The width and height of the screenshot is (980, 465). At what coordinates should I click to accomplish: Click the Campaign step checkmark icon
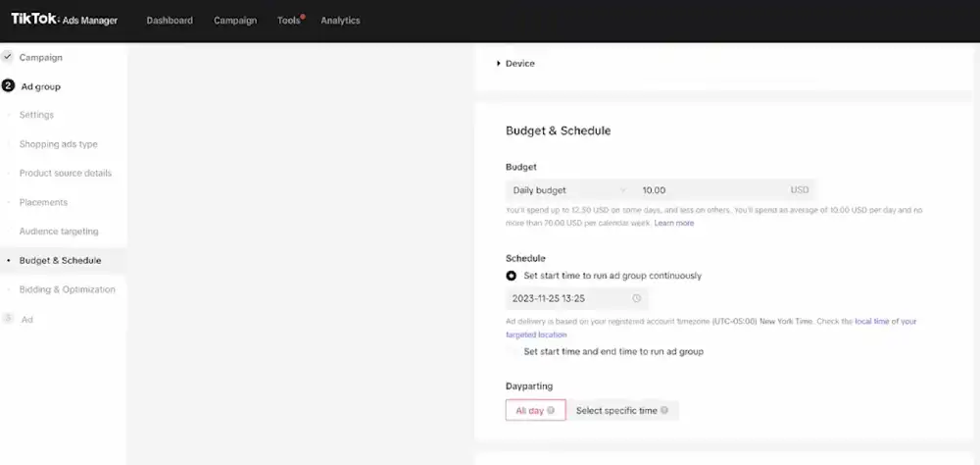(8, 57)
